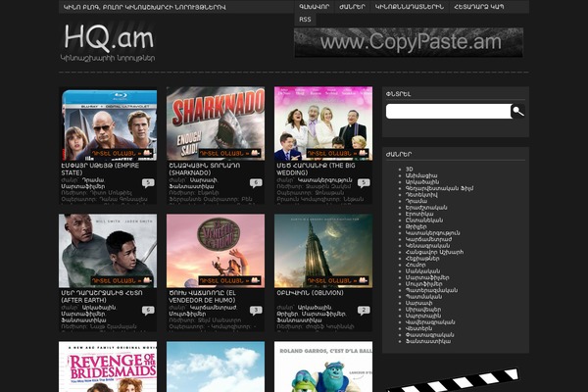Open the RSS menu item
Screen dimensions: 588x392
tap(305, 20)
